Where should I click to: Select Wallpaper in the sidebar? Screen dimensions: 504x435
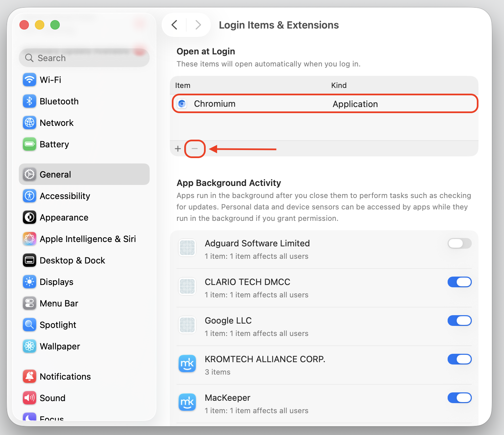84,346
